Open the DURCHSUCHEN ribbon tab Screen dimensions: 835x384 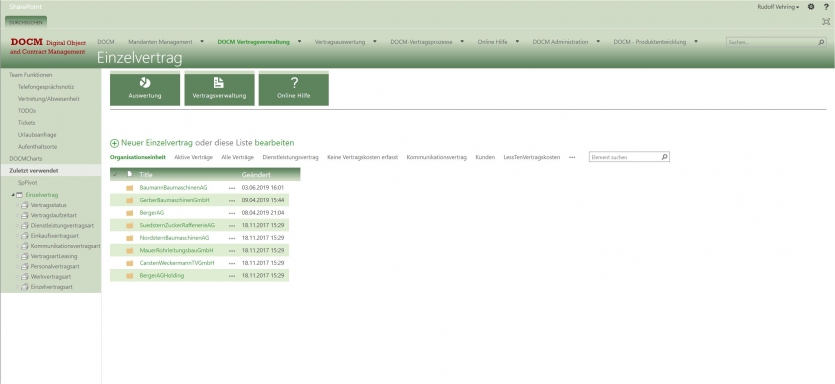pyautogui.click(x=26, y=22)
